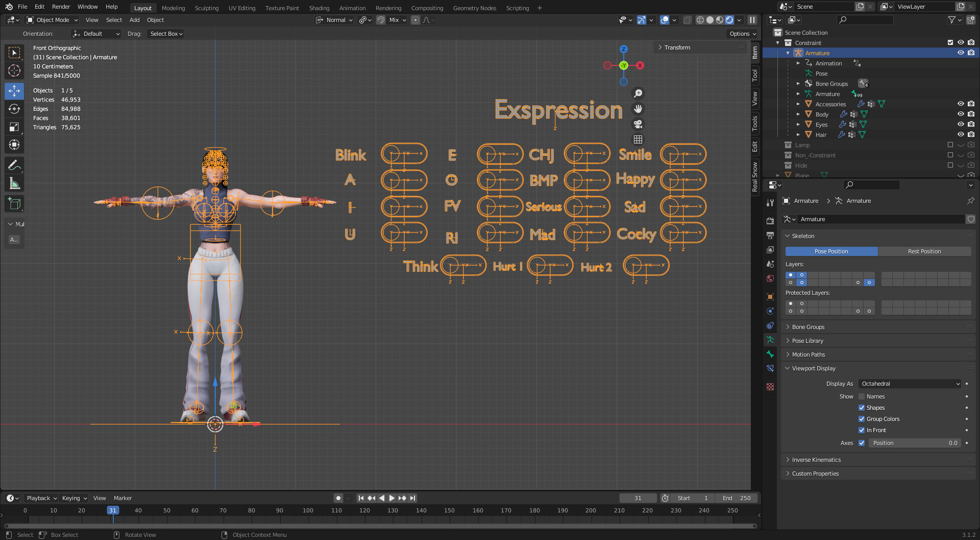Click the current frame field showing 31
This screenshot has width=980, height=540.
click(638, 498)
